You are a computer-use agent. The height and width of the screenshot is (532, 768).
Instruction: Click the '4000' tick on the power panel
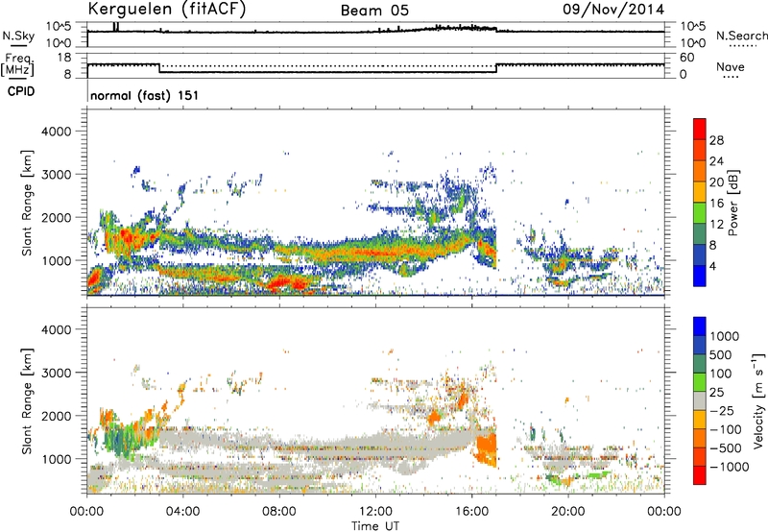[x=56, y=132]
